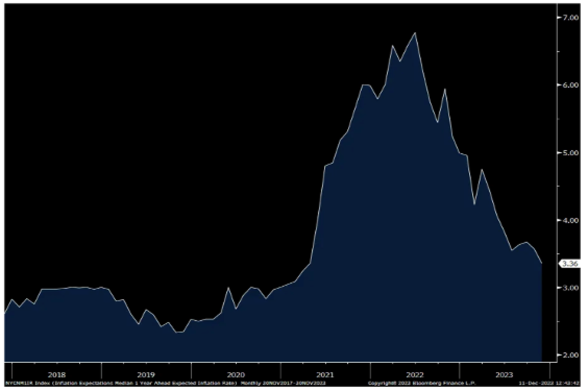The height and width of the screenshot is (392, 588).
Task: Click the final data point at chart's right end
Action: pos(541,264)
